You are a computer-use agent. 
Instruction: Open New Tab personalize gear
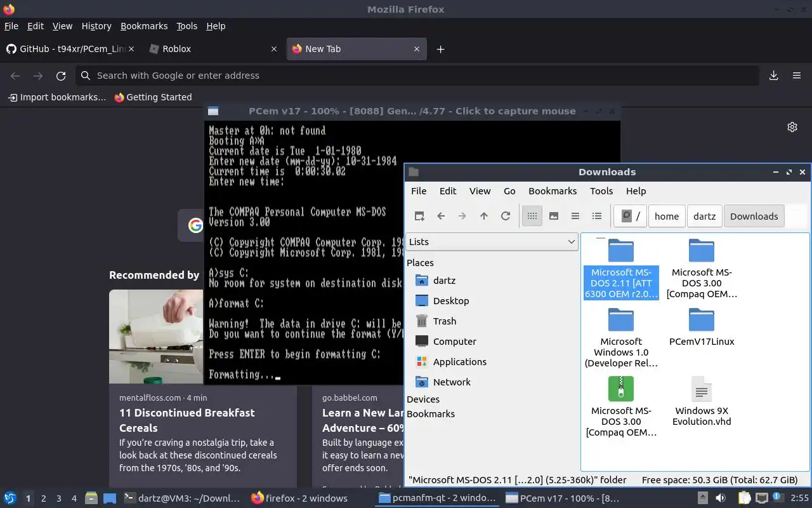792,127
